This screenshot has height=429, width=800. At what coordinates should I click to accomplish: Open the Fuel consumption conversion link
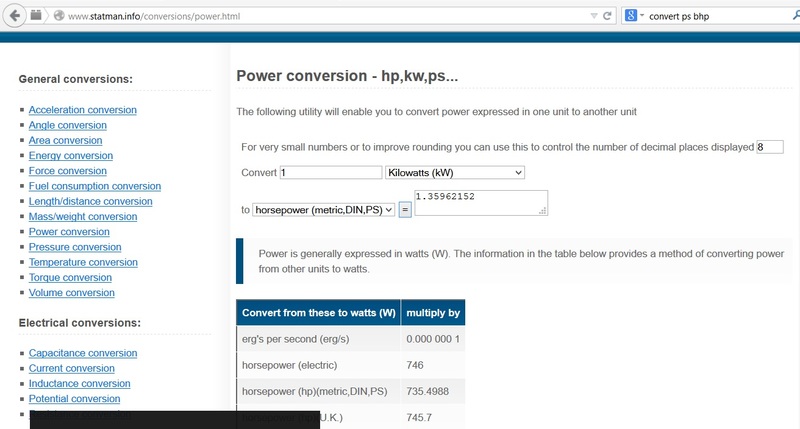coord(95,186)
